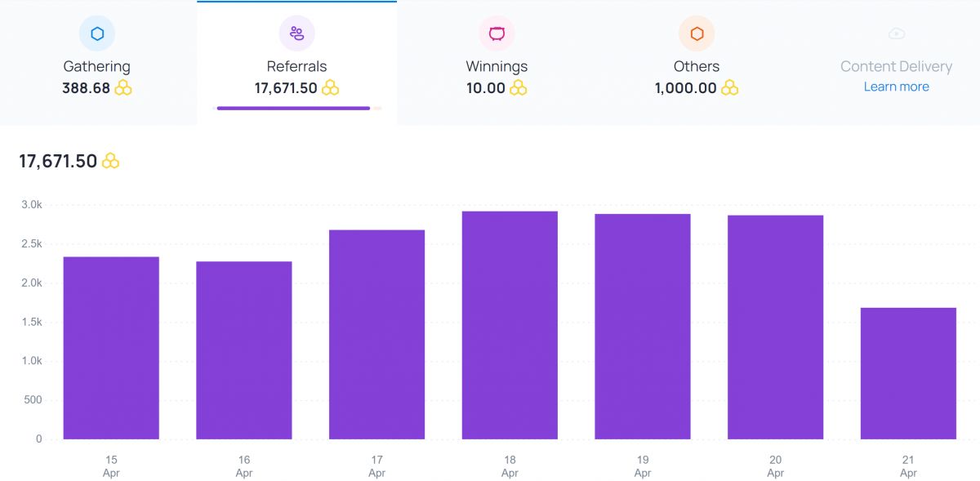Click the Referrals people icon
This screenshot has width=980, height=481.
click(297, 33)
